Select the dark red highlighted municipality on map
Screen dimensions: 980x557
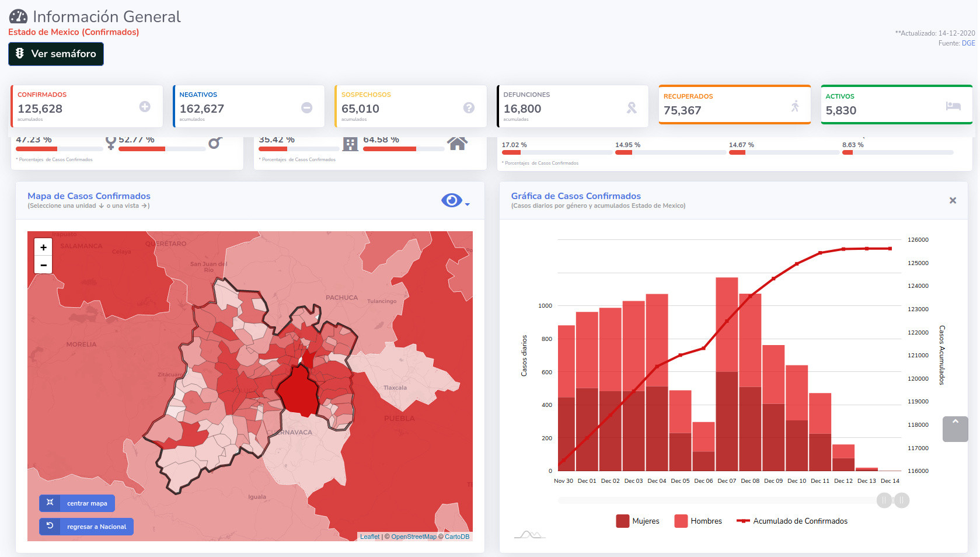click(x=299, y=390)
